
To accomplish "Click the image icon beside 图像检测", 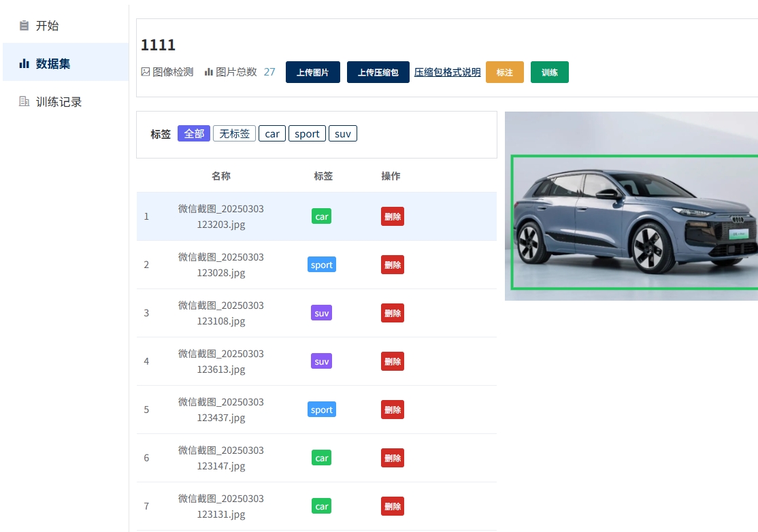I will pos(146,72).
